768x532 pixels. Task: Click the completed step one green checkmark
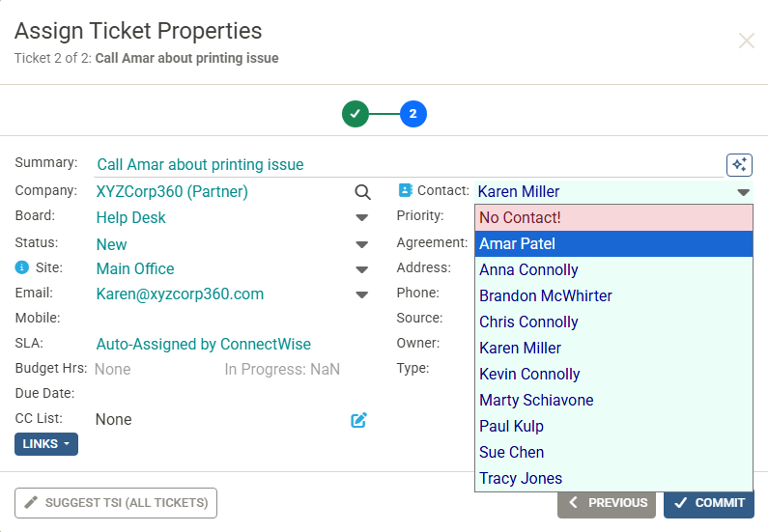(x=356, y=114)
